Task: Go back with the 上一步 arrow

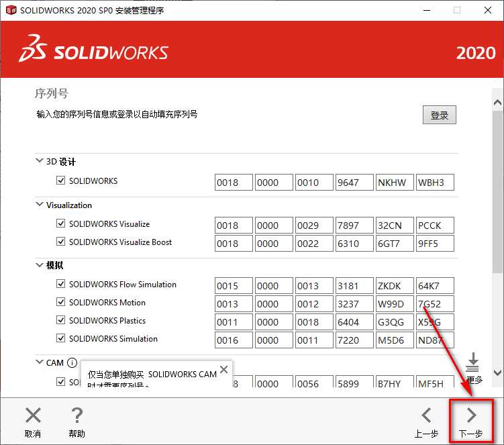Action: coord(427,415)
